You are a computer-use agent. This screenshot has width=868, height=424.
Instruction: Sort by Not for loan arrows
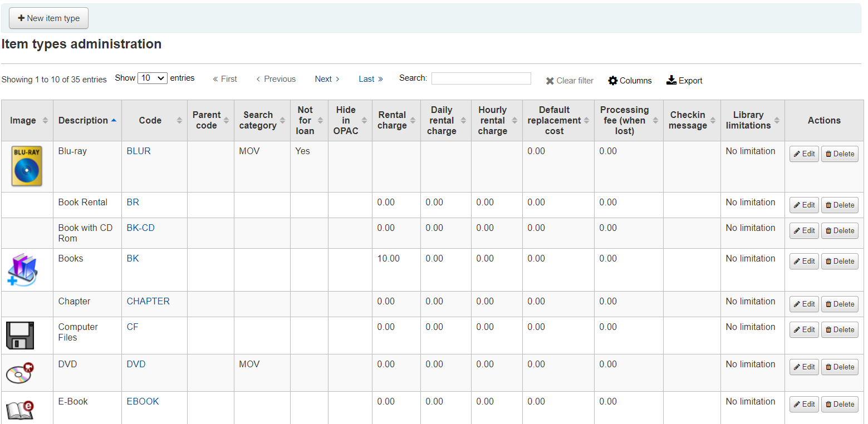pyautogui.click(x=320, y=121)
